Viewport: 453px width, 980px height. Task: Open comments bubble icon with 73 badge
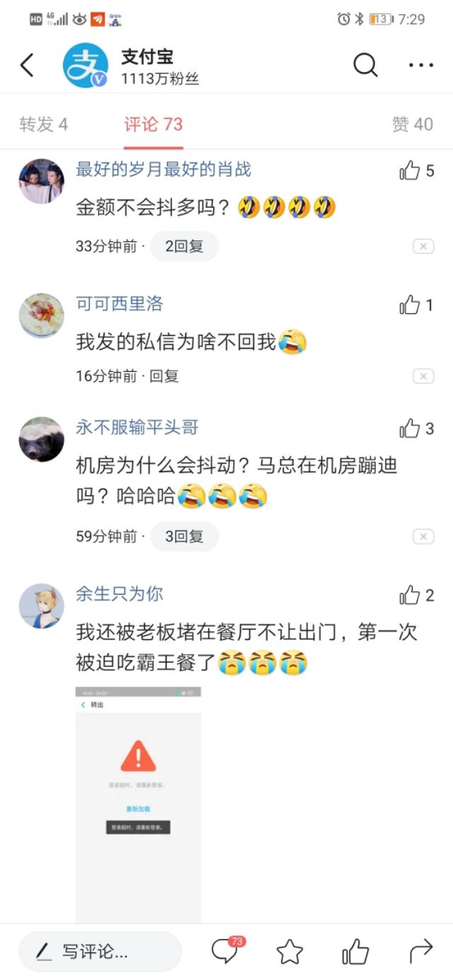point(226,950)
